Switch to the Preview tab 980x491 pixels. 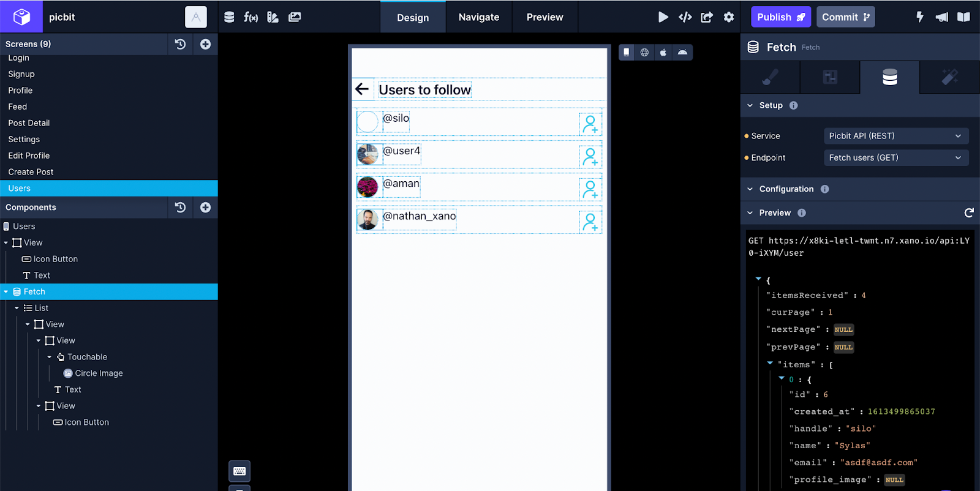click(545, 17)
